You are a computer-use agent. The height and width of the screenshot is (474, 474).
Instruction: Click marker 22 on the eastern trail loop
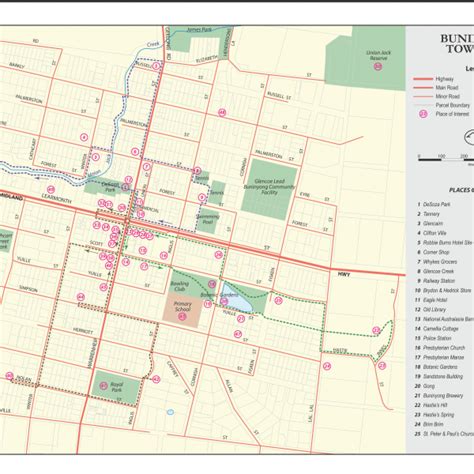pyautogui.click(x=376, y=331)
